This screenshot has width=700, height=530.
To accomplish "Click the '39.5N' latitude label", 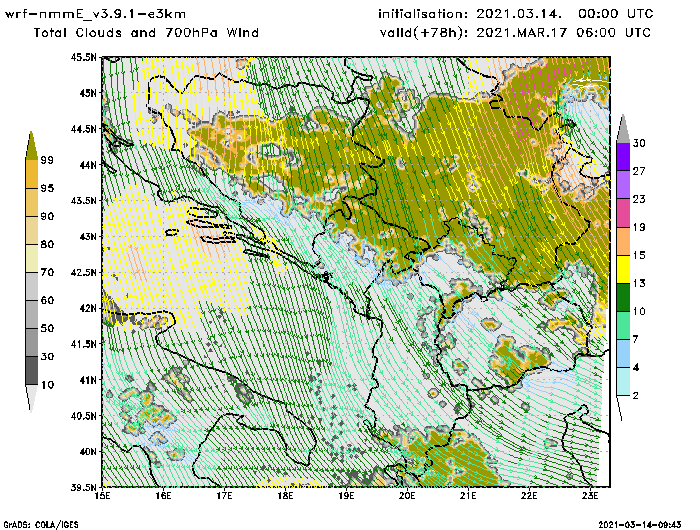I will (x=83, y=487).
